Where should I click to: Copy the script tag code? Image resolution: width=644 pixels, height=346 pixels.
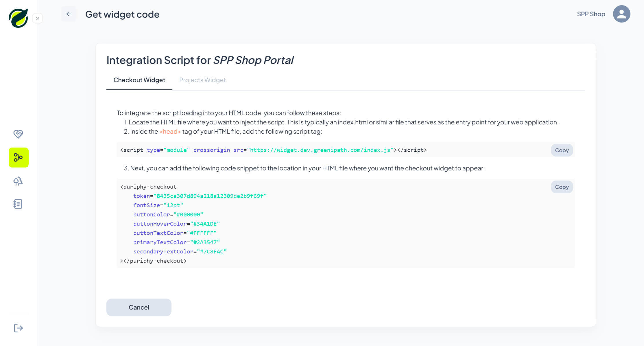562,150
